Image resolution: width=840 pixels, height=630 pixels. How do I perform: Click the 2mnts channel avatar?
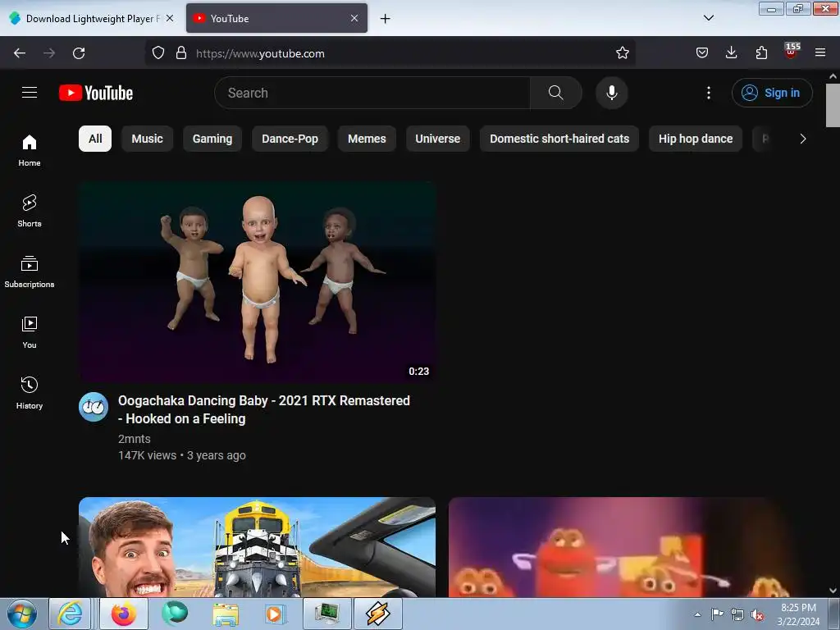[x=94, y=407]
